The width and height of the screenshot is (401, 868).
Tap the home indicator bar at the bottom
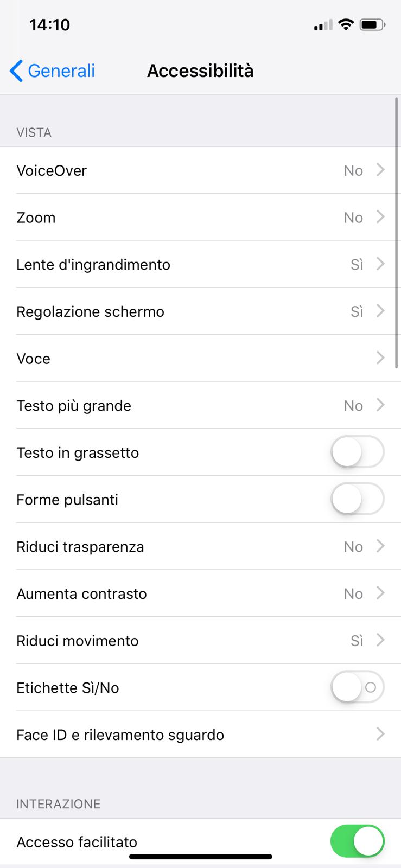click(x=200, y=857)
